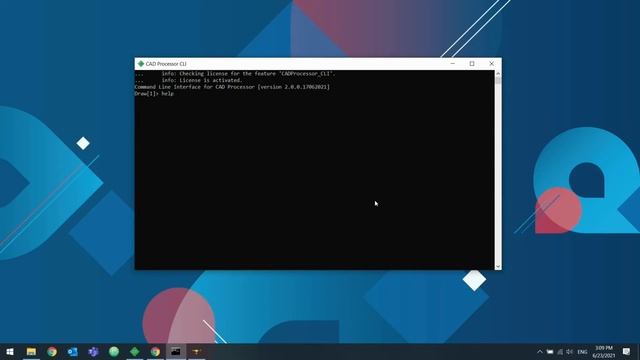Image resolution: width=640 pixels, height=360 pixels.
Task: Open File Explorer from the taskbar
Action: coord(31,351)
